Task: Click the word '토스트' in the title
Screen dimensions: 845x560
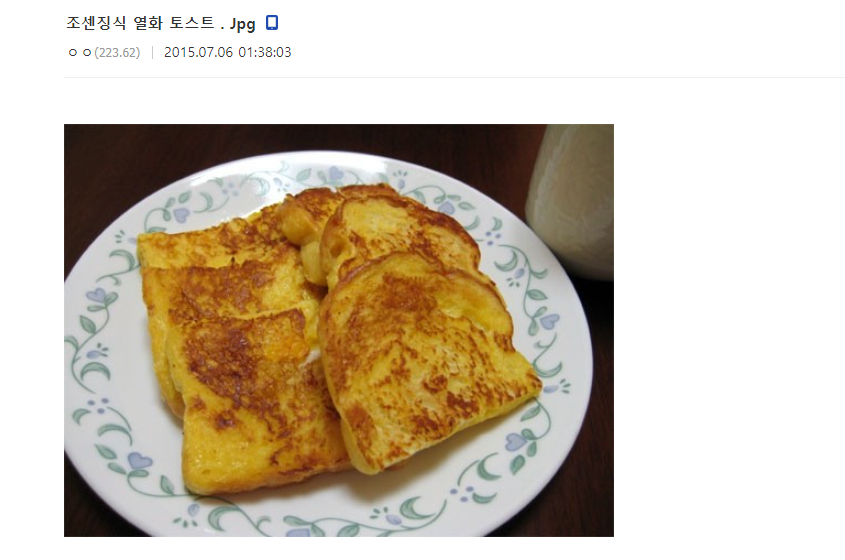Action: click(x=191, y=23)
